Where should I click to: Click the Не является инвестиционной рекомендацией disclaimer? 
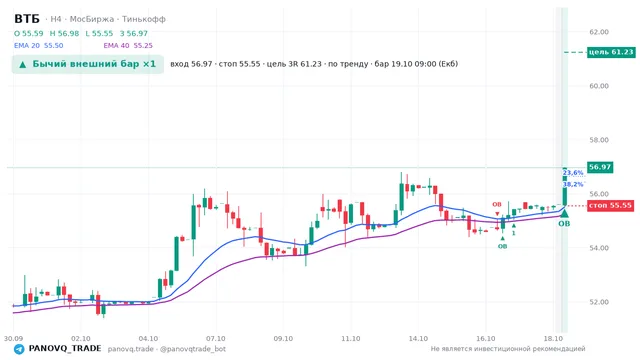(x=508, y=349)
